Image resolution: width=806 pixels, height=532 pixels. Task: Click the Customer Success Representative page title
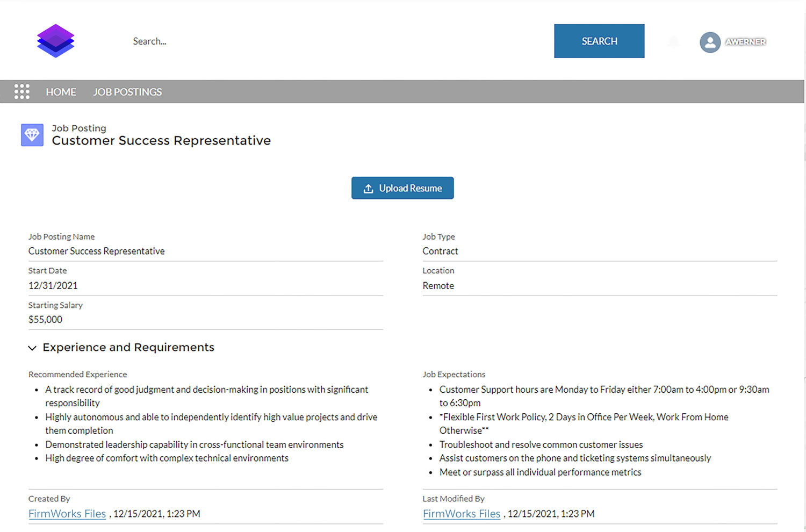pos(161,141)
